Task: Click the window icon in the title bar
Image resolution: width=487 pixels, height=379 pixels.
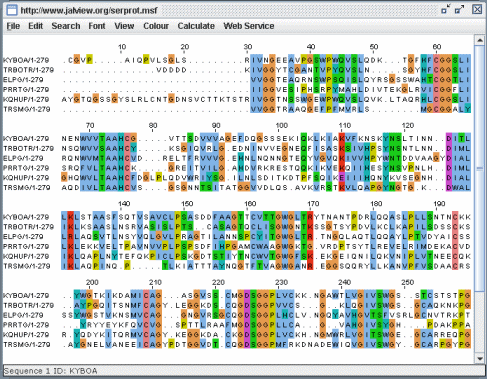Action: pyautogui.click(x=12, y=10)
